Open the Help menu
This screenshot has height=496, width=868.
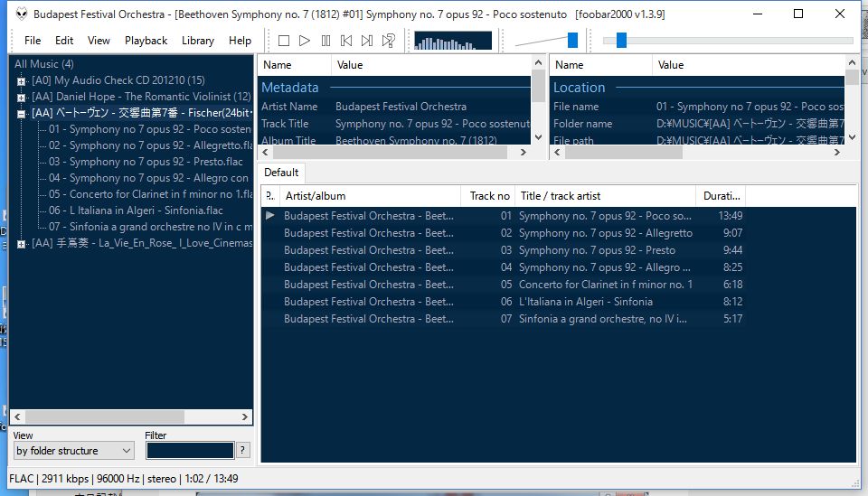point(240,41)
